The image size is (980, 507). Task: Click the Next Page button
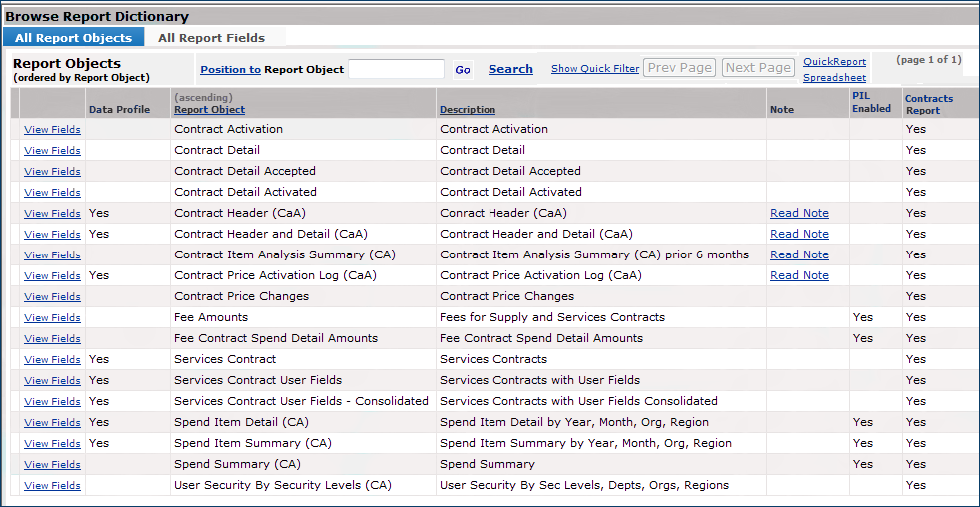[758, 68]
